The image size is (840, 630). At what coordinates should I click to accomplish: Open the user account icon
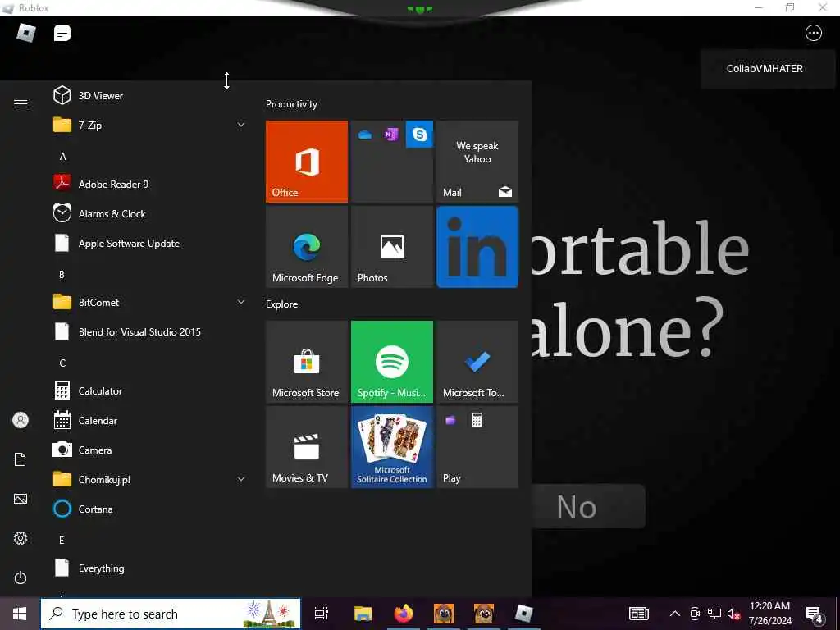21,420
